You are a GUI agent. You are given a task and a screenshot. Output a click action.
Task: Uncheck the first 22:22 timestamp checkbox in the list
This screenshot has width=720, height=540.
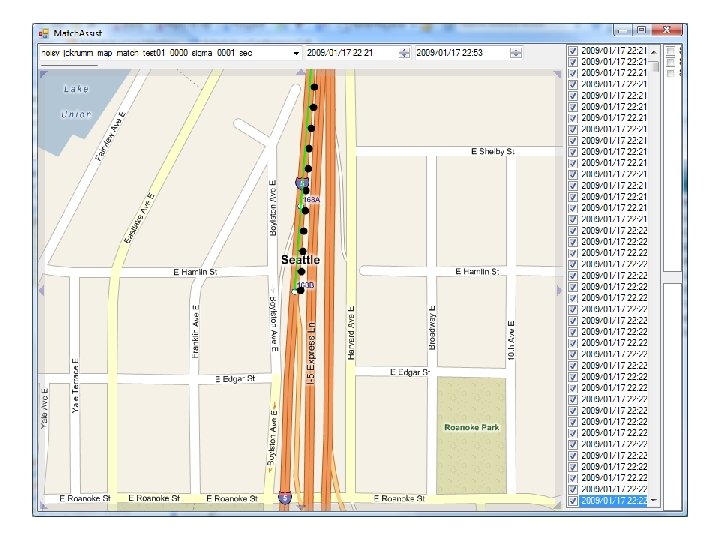[573, 231]
